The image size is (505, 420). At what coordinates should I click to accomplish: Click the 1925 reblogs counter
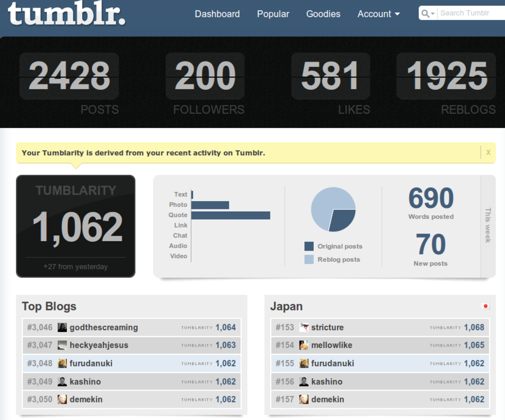point(446,76)
